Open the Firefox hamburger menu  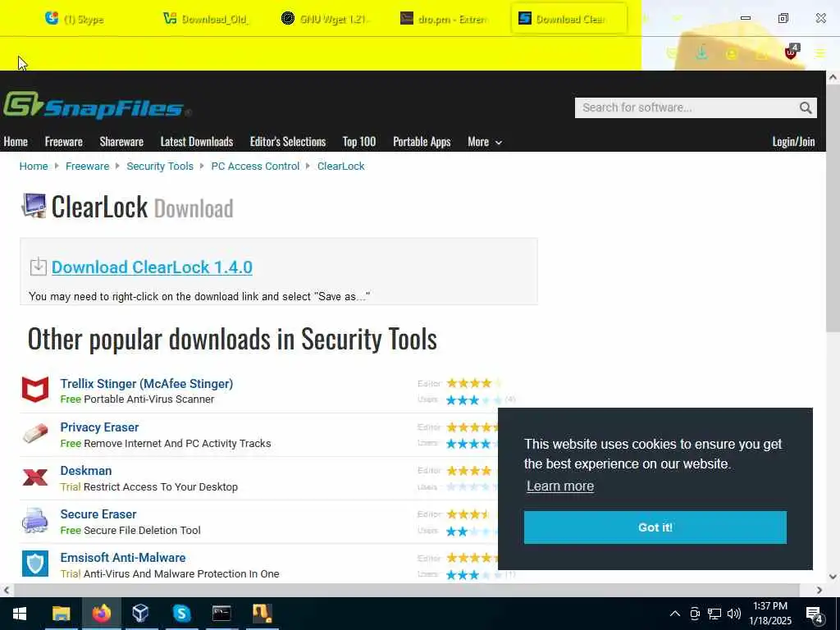[820, 53]
